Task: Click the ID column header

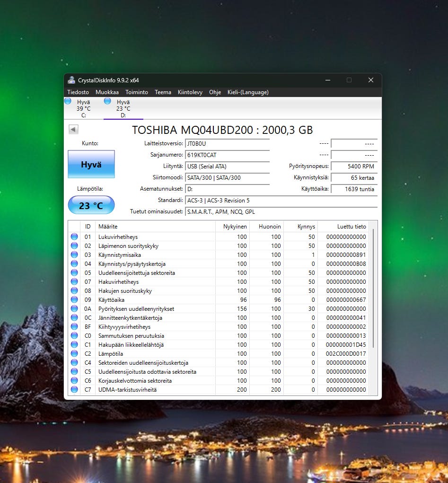Action: click(x=88, y=227)
